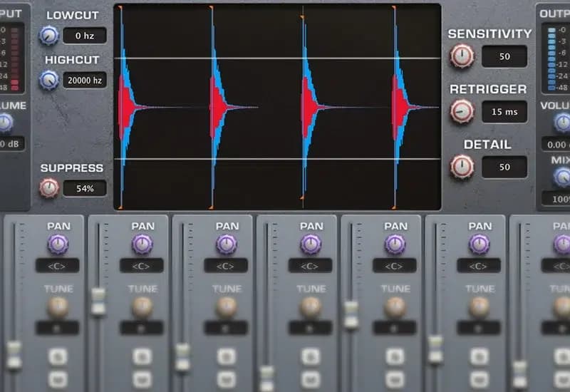This screenshot has height=392, width=570.
Task: Click the SUPPRESS knob
Action: tap(49, 188)
